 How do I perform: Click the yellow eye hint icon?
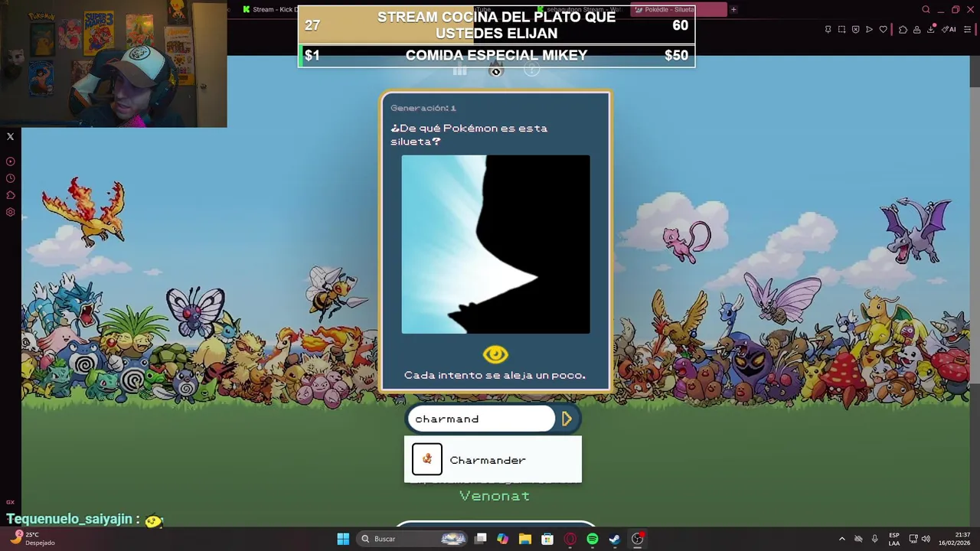point(495,354)
